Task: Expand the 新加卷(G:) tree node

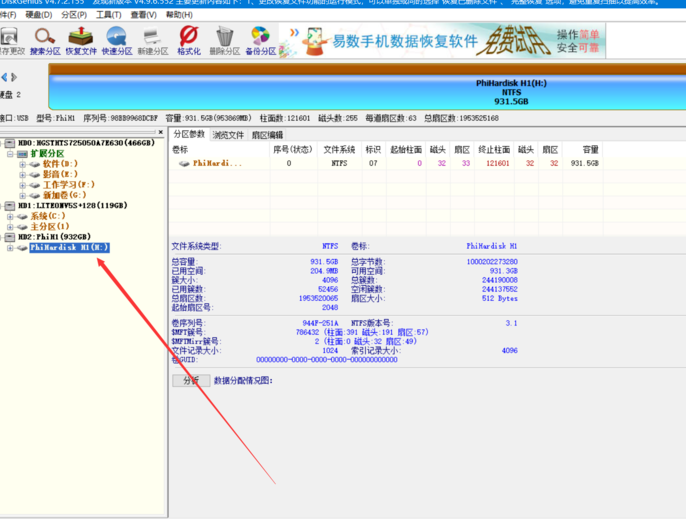Action: 22,196
